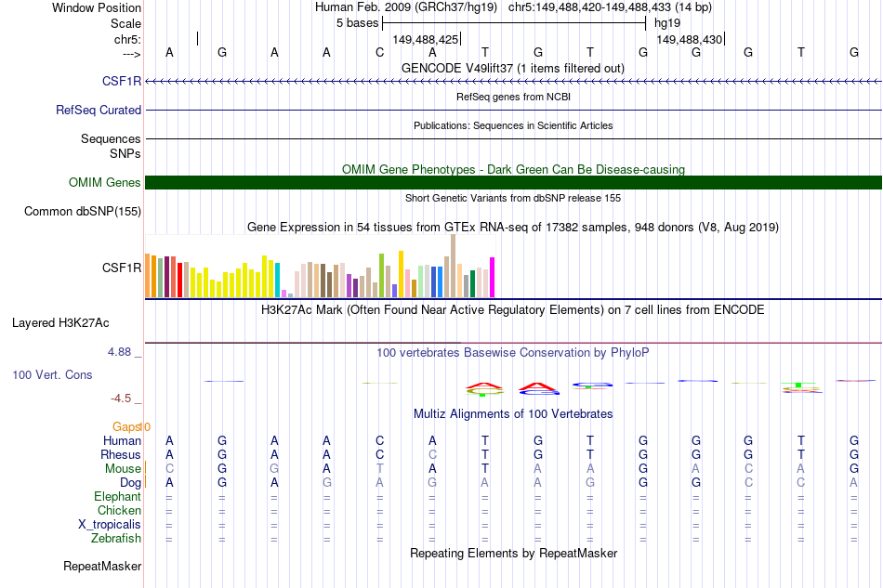Click the RepeatMasker track label
883x588 pixels.
point(102,566)
